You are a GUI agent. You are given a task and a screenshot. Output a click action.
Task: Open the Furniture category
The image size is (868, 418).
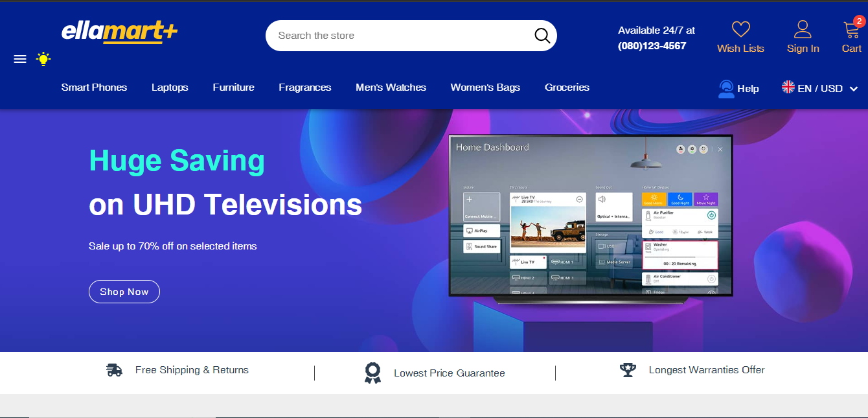tap(233, 87)
